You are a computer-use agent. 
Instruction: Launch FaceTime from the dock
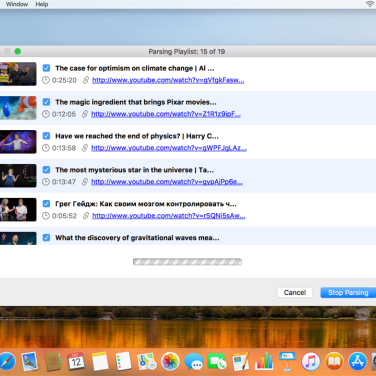(217, 362)
